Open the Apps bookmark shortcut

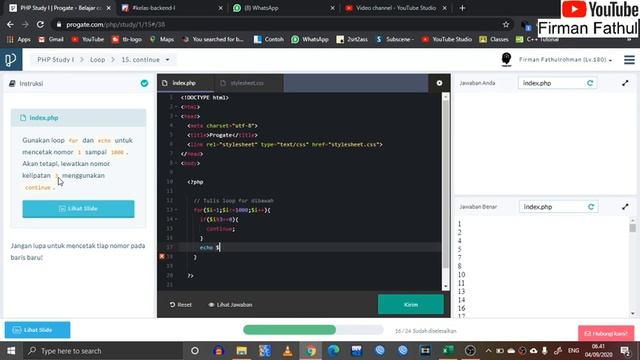point(19,39)
